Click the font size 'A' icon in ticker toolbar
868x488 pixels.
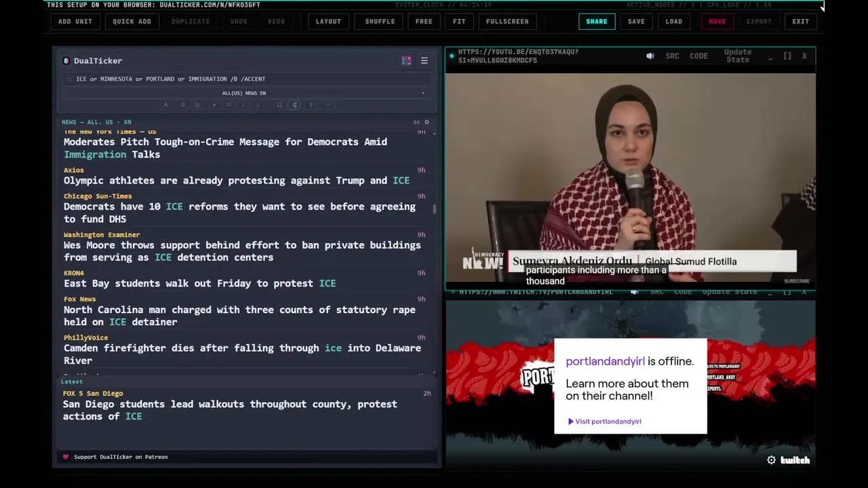coord(165,105)
